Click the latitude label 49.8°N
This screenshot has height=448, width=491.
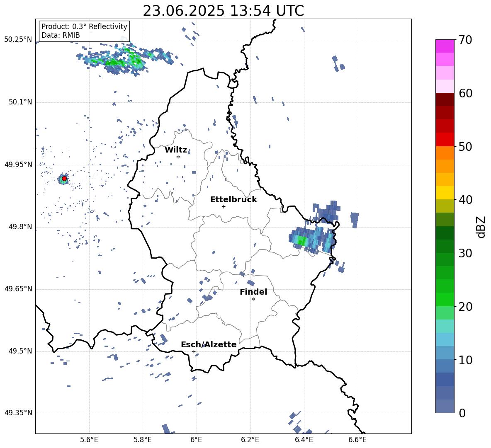[20, 227]
